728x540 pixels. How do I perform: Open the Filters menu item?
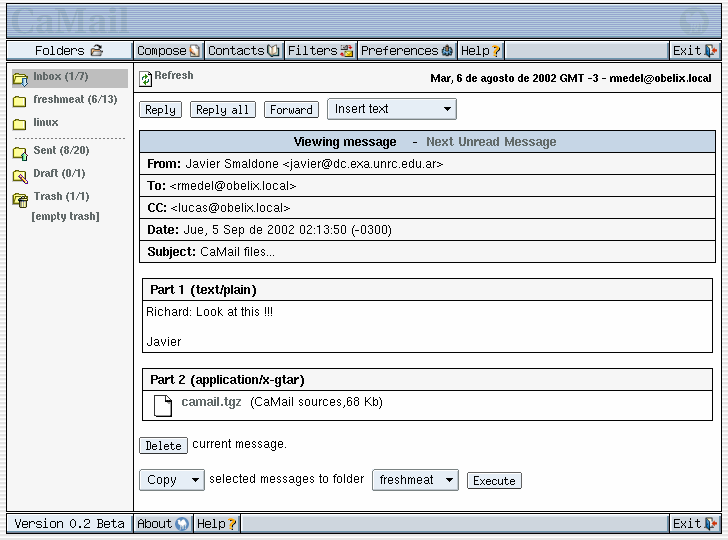point(320,51)
